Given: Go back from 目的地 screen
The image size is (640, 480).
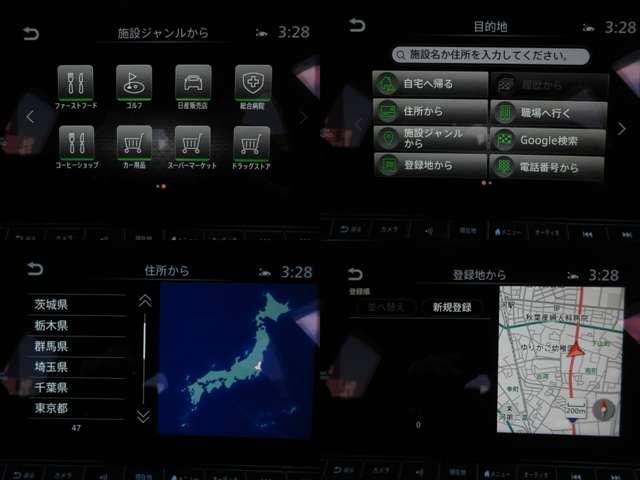Looking at the screenshot, I should pos(357,25).
